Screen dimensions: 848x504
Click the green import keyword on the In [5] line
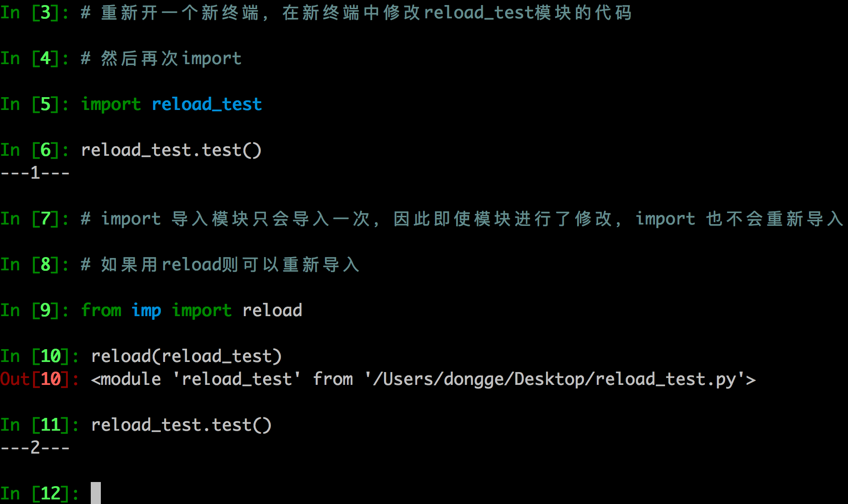(x=111, y=104)
